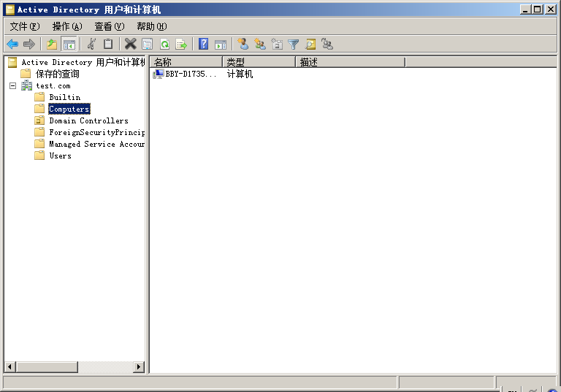Select the ForeignSecurityPrincipals container

tap(97, 133)
